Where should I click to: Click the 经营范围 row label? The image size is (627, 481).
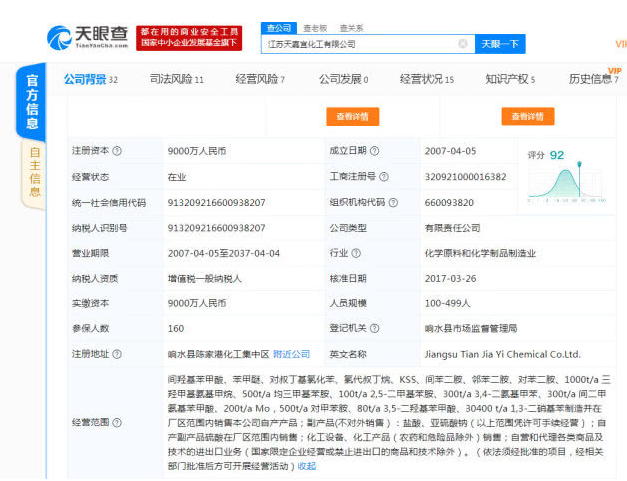point(90,423)
